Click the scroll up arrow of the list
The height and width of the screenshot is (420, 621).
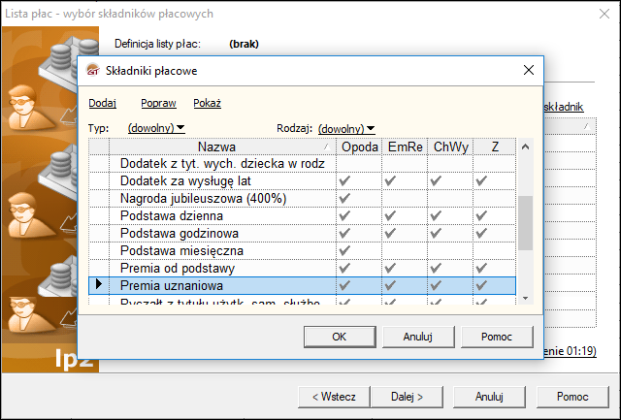tap(525, 147)
